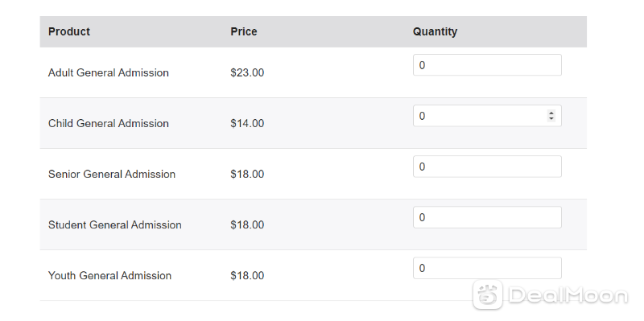Increase Child quantity with the up arrow

click(551, 113)
